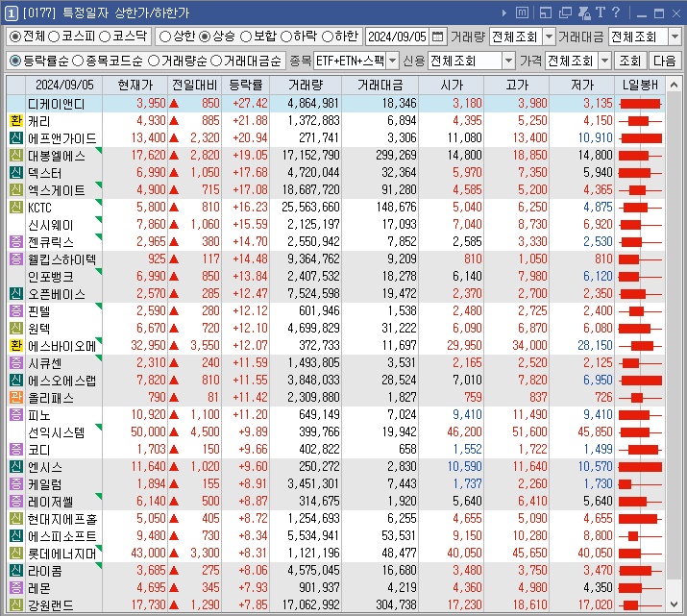Choose the 종목코드순 sort radio button
Viewport: 687px width, 616px height.
[78, 62]
